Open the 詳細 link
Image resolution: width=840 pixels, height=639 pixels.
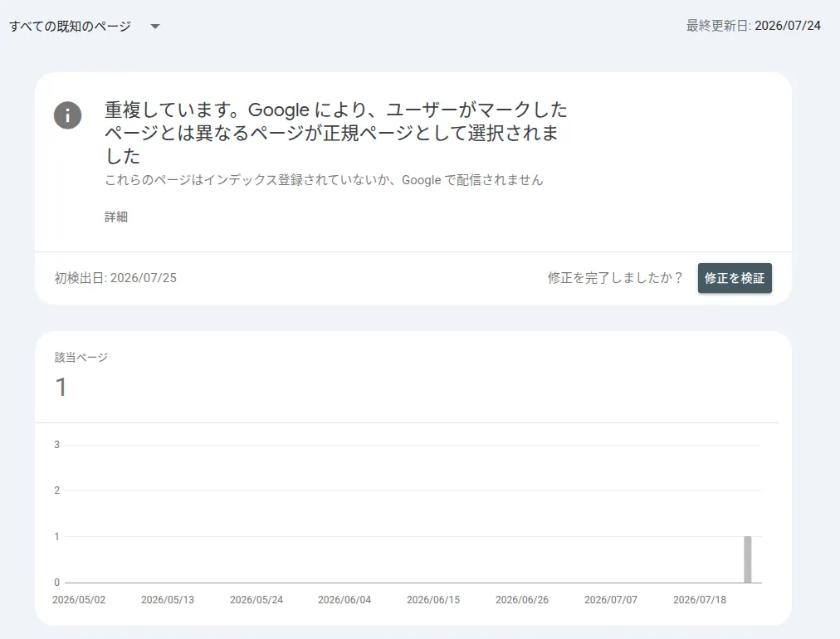[x=115, y=217]
